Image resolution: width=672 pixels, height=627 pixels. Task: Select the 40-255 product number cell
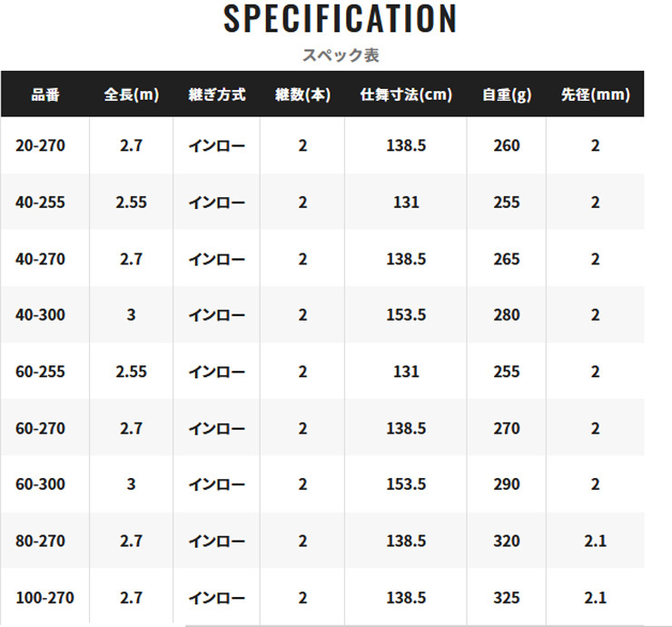(x=40, y=202)
